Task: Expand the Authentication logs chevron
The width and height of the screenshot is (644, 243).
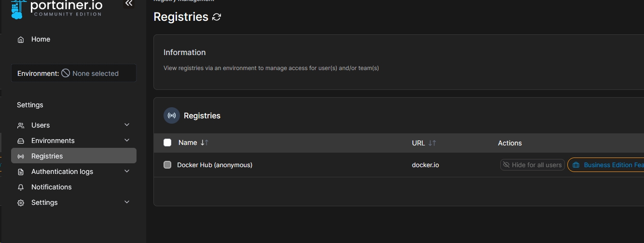Action: tap(127, 172)
